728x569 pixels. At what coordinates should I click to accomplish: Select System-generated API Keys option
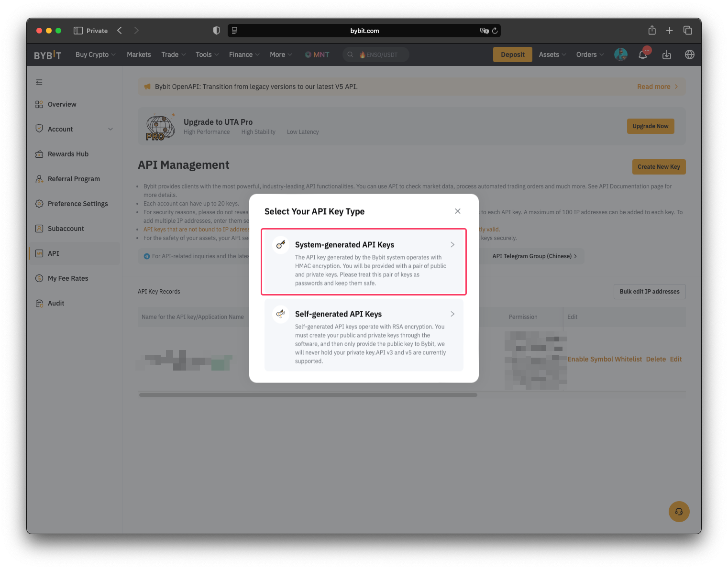click(364, 262)
